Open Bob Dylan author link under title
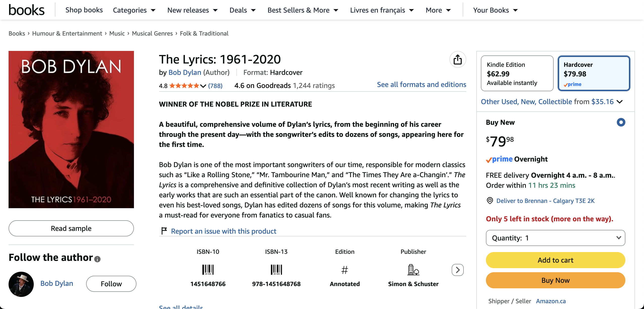Viewport: 644px width, 309px height. tap(185, 73)
